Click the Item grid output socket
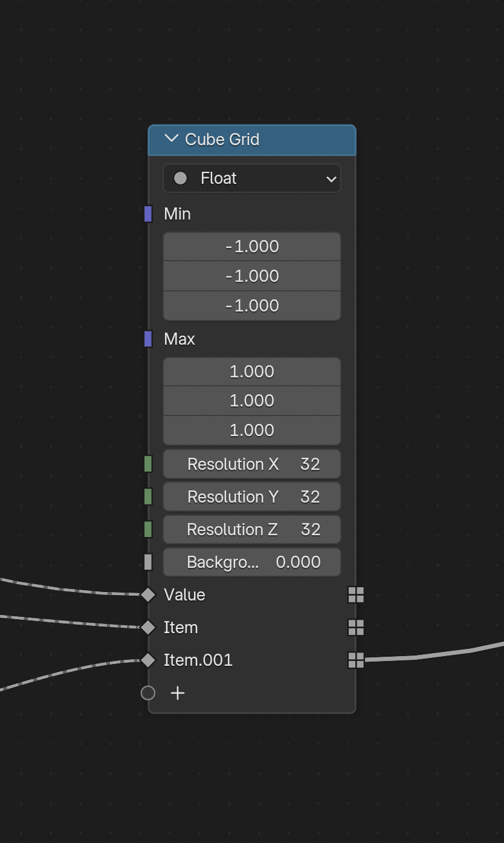Screen dimensions: 504x843 click(356, 628)
